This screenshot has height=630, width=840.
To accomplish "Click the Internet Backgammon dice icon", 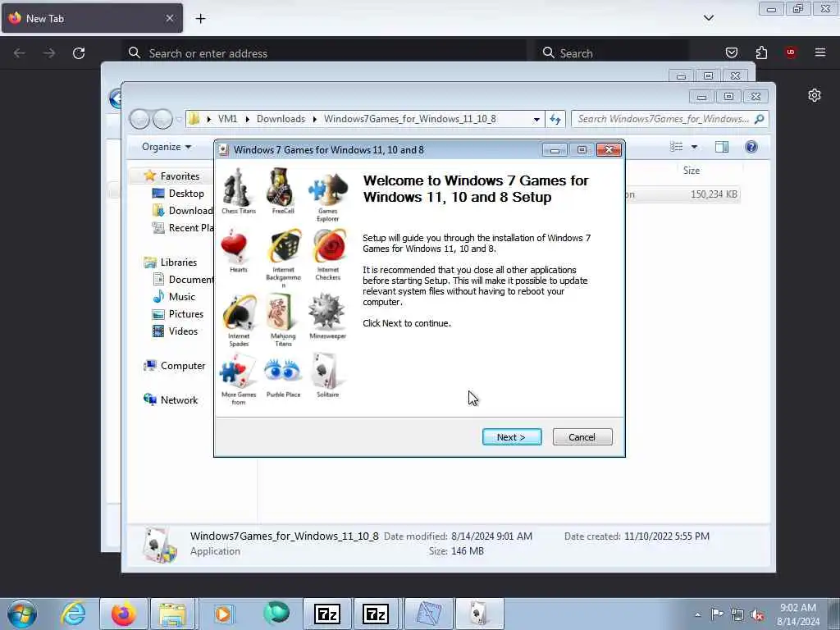I will click(285, 246).
